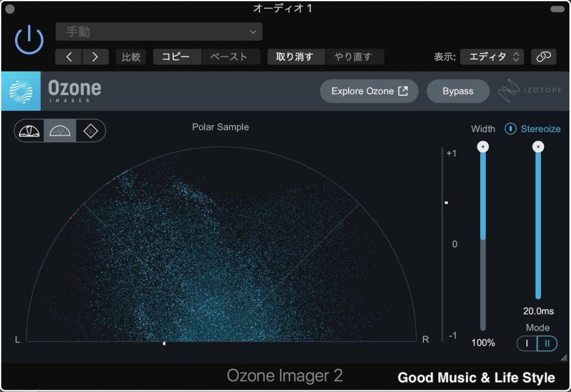This screenshot has height=392, width=571.
Task: Click the やり直す redo button
Action: pyautogui.click(x=355, y=57)
